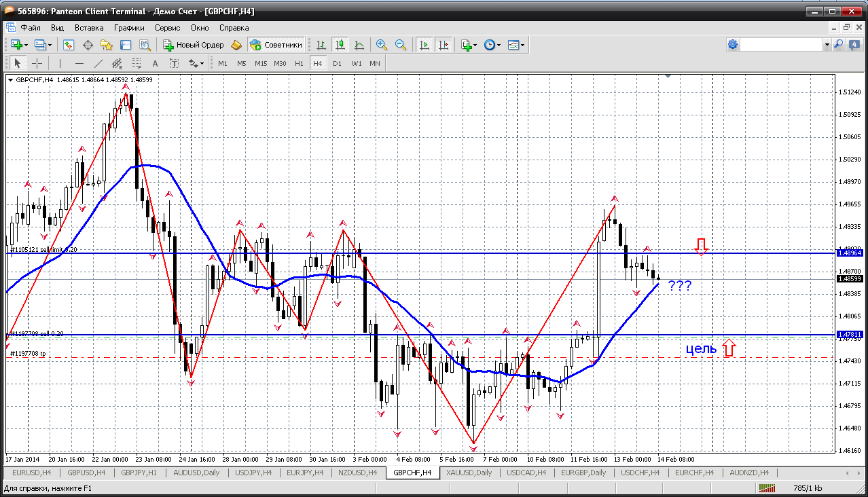The height and width of the screenshot is (497, 868).
Task: Open the Terminal panel icon
Action: point(126,45)
